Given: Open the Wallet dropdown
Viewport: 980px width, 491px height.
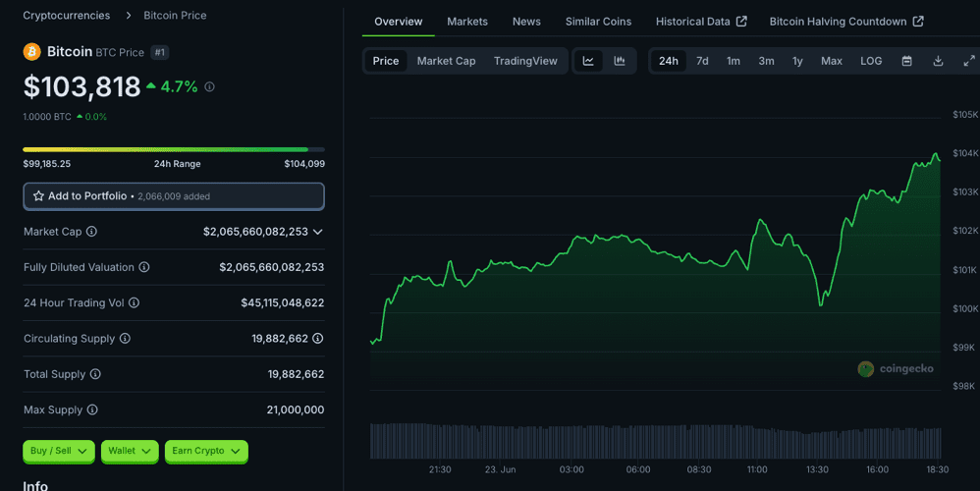Looking at the screenshot, I should [130, 451].
